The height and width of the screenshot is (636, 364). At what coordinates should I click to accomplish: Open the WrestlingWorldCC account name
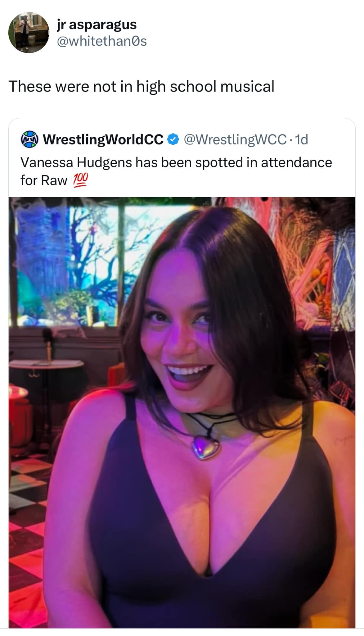103,140
